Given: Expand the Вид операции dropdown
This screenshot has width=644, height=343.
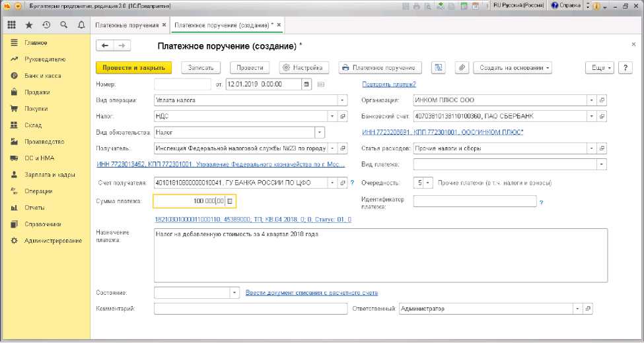Looking at the screenshot, I should pyautogui.click(x=342, y=100).
